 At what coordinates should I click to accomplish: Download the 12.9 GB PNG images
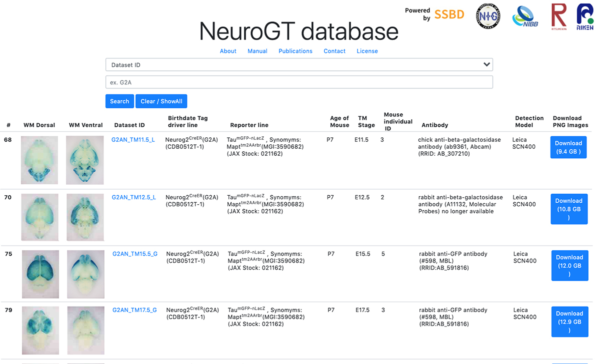pos(569,322)
